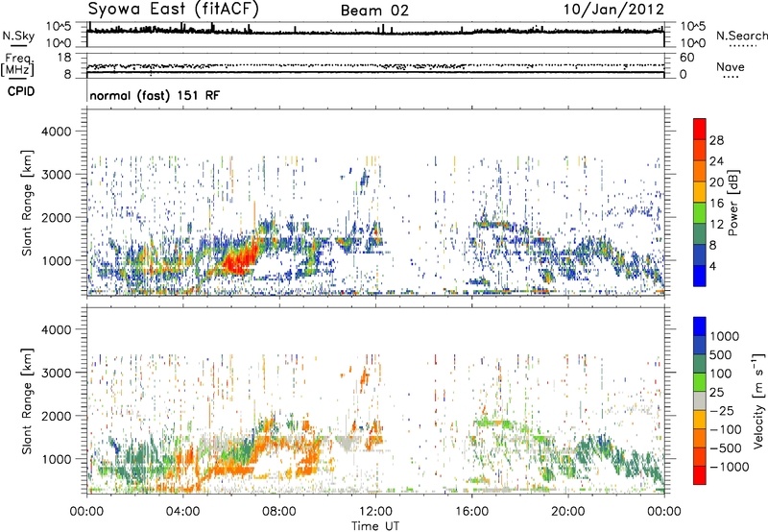This screenshot has height=532, width=768.
Task: Click Velocity colorbar yellow −25 to −100 segment
Action: [700, 420]
